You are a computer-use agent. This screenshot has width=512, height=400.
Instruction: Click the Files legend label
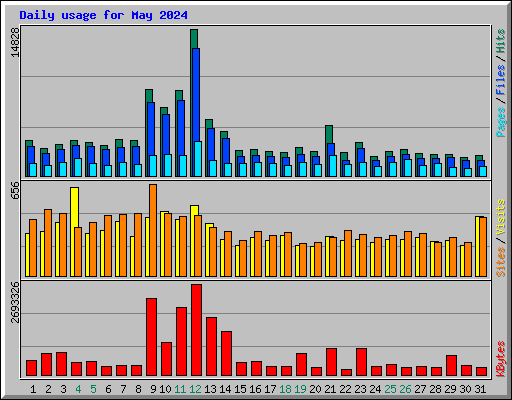click(x=501, y=80)
